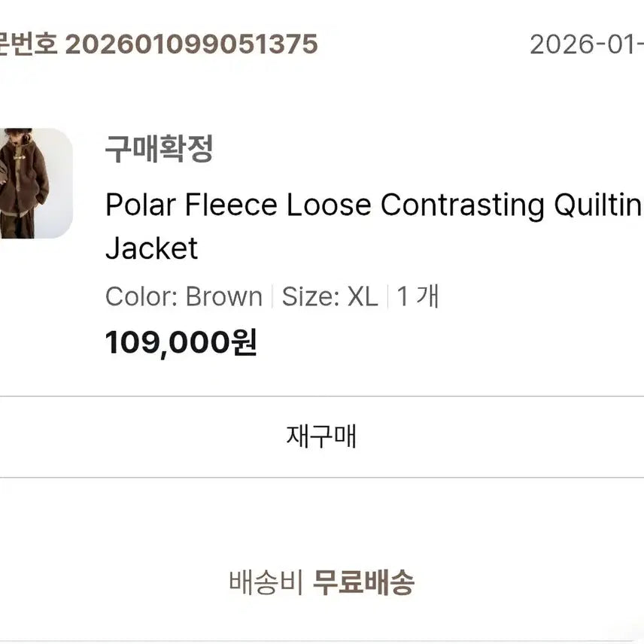The width and height of the screenshot is (644, 644).
Task: Click the order date 2026-01
Action: (587, 45)
